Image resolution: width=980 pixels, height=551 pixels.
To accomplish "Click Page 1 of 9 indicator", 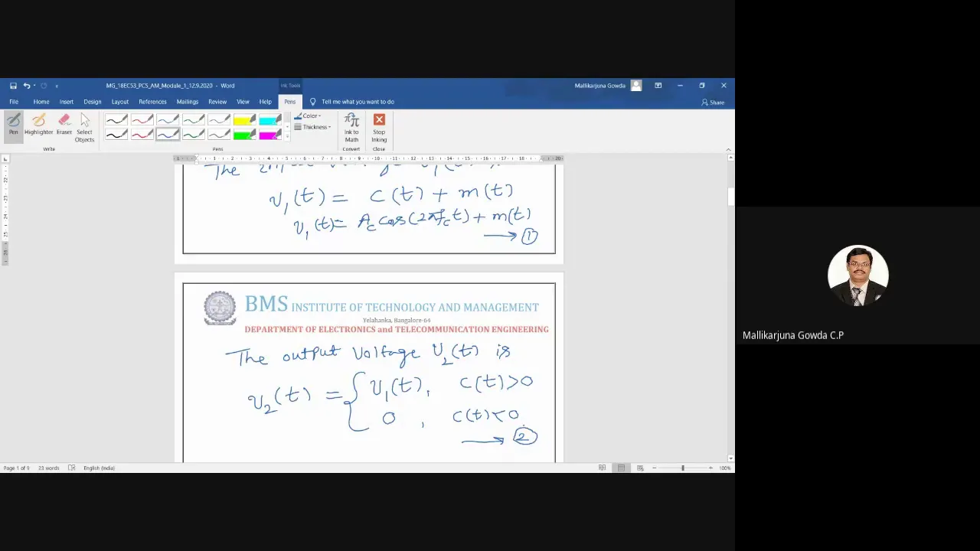I will coord(16,468).
